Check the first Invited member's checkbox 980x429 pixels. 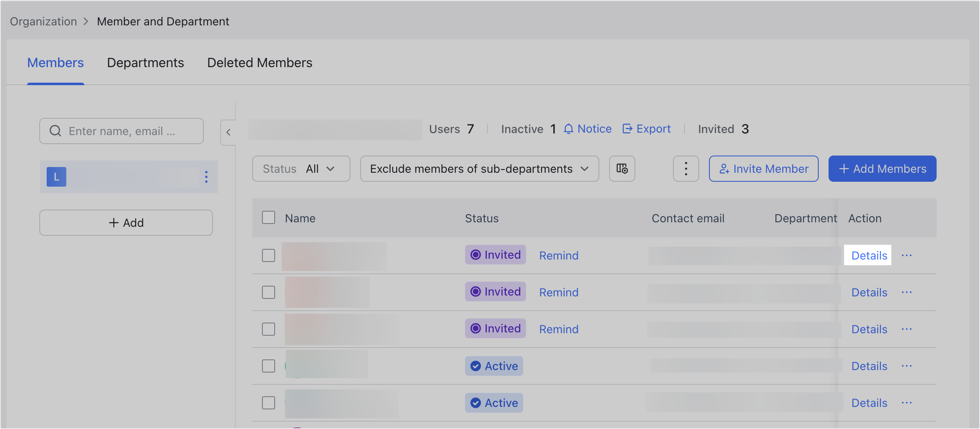pyautogui.click(x=269, y=255)
